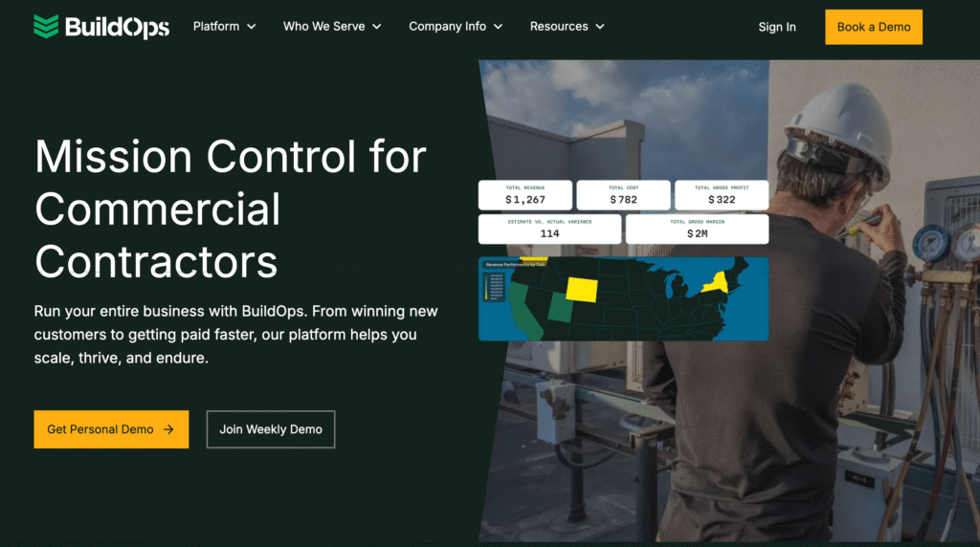980x547 pixels.
Task: Select the Total Gross Margin $2M card
Action: point(697,229)
